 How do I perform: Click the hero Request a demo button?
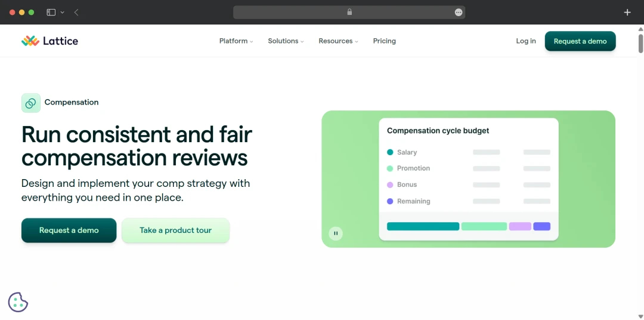69,230
